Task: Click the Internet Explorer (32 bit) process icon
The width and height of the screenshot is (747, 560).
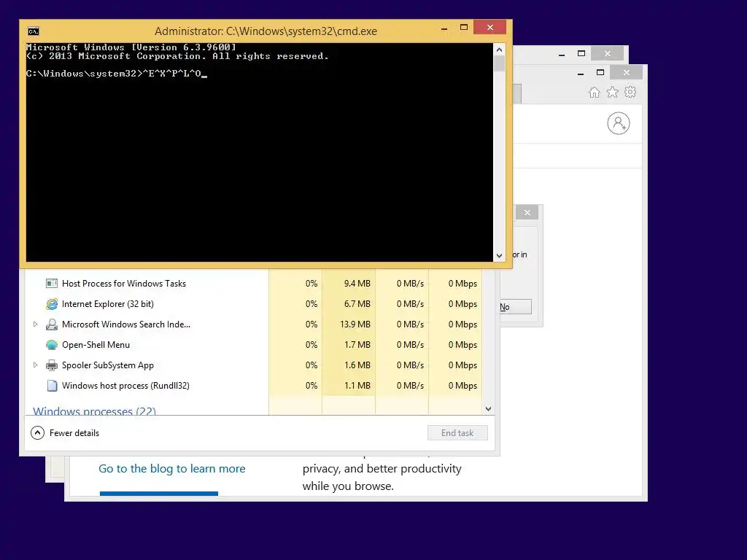Action: point(52,304)
